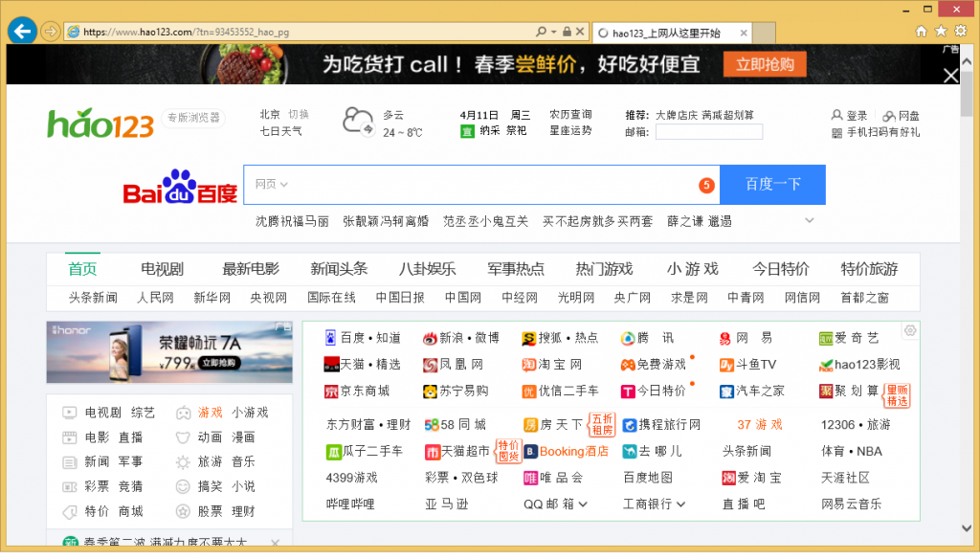The width and height of the screenshot is (980, 560).
Task: Select the 军事热点 tab
Action: (515, 269)
